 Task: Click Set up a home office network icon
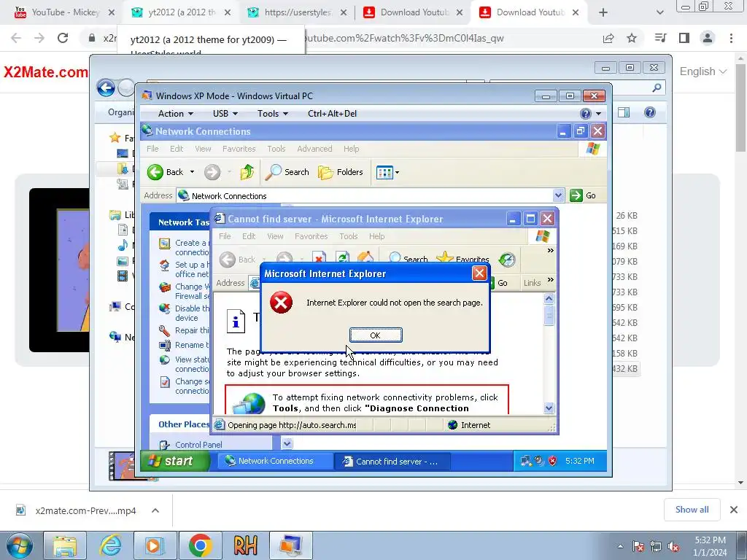click(x=164, y=265)
